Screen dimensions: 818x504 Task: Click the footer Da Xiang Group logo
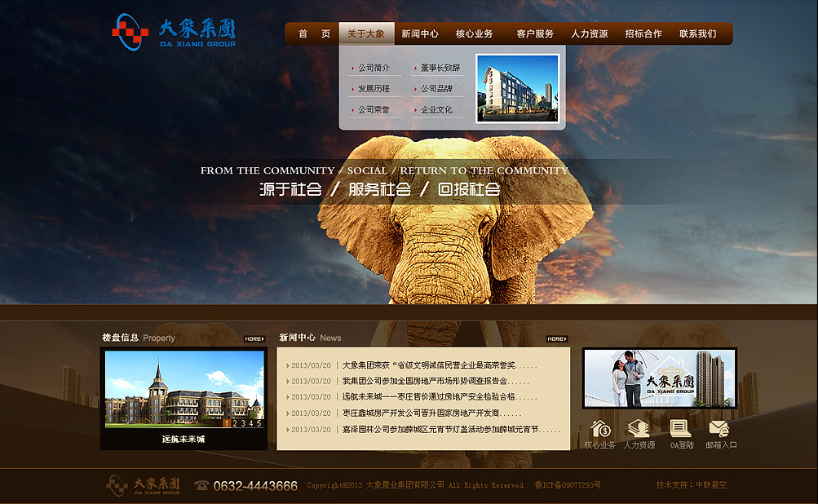(x=144, y=486)
